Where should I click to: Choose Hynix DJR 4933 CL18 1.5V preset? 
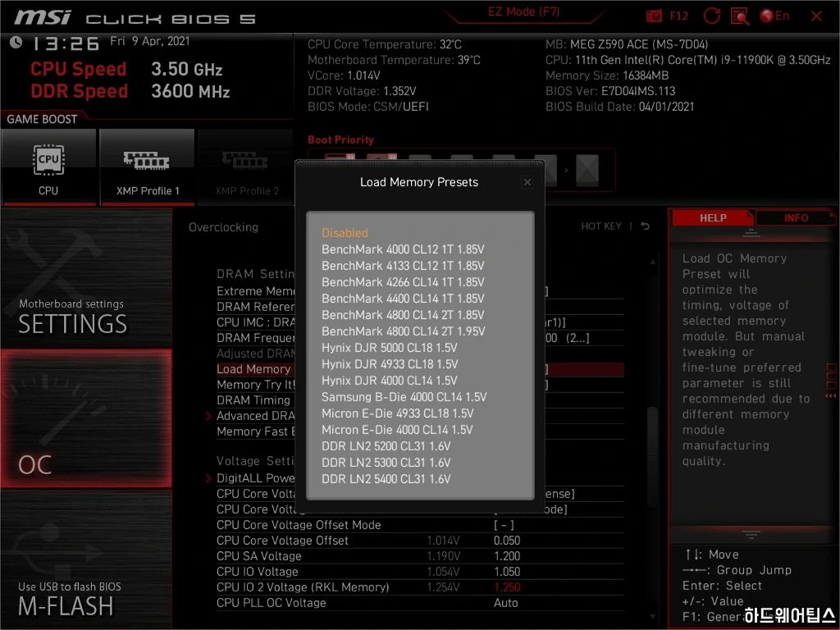coord(390,364)
